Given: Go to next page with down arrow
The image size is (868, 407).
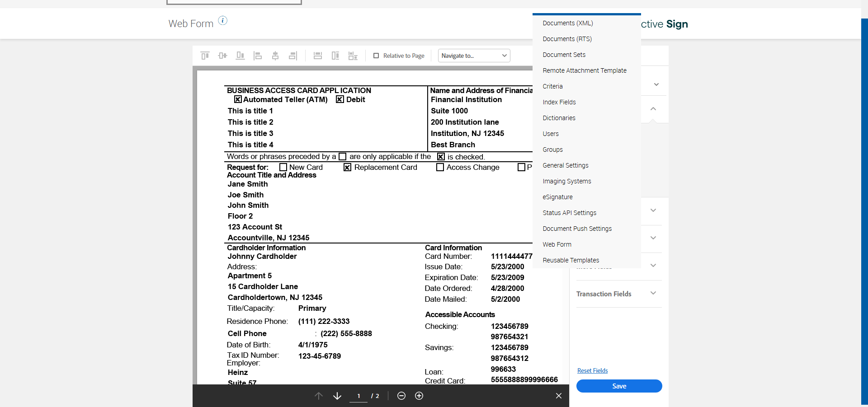Looking at the screenshot, I should (337, 396).
